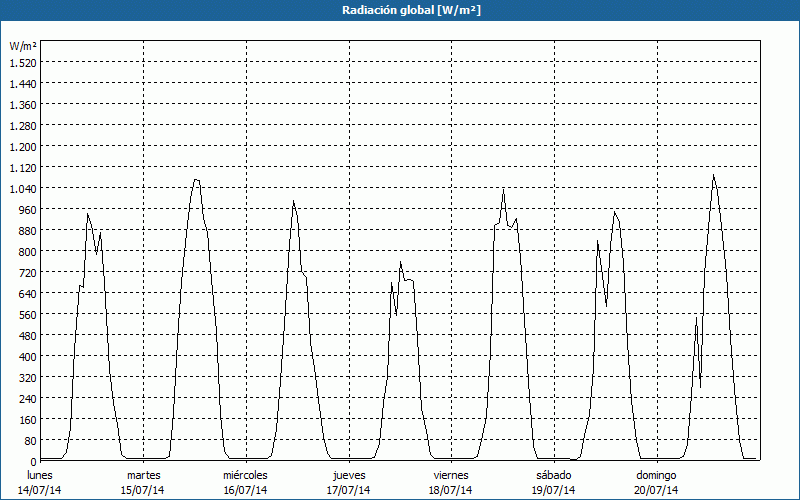
Task: Select the 'viernes' day label
Action: coord(451,475)
